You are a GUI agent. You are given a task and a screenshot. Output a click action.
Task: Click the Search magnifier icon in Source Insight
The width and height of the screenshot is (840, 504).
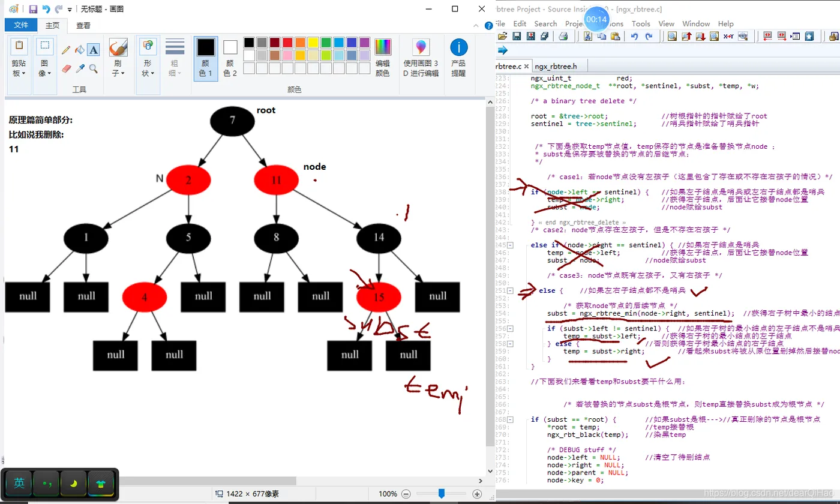673,36
